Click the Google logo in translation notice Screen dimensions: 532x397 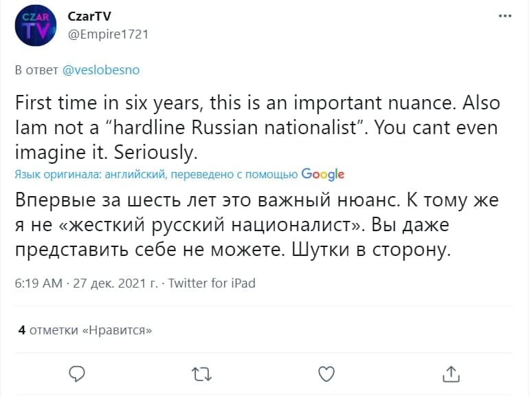322,174
